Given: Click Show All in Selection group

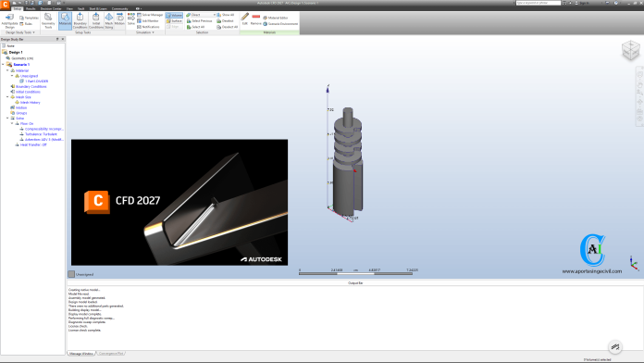Looking at the screenshot, I should (226, 15).
